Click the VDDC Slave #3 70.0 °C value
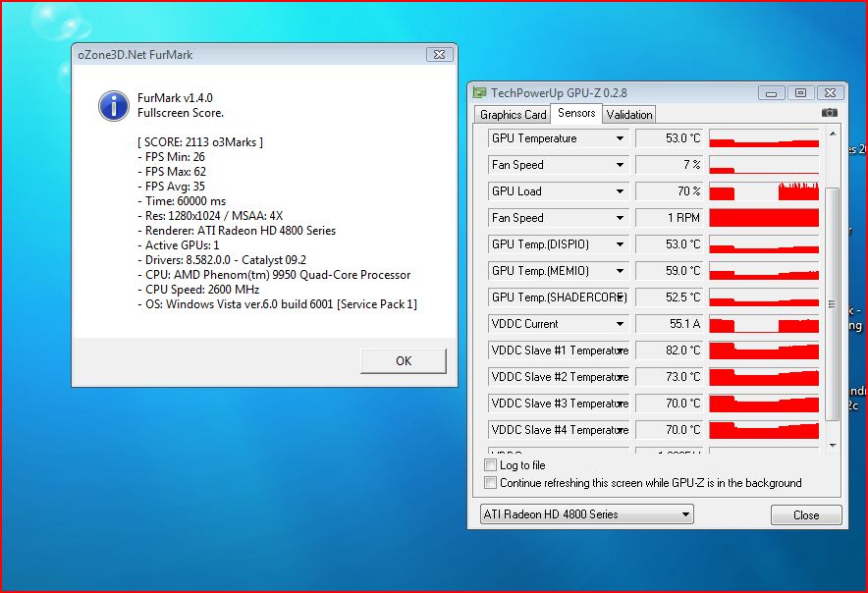868x593 pixels. 670,404
